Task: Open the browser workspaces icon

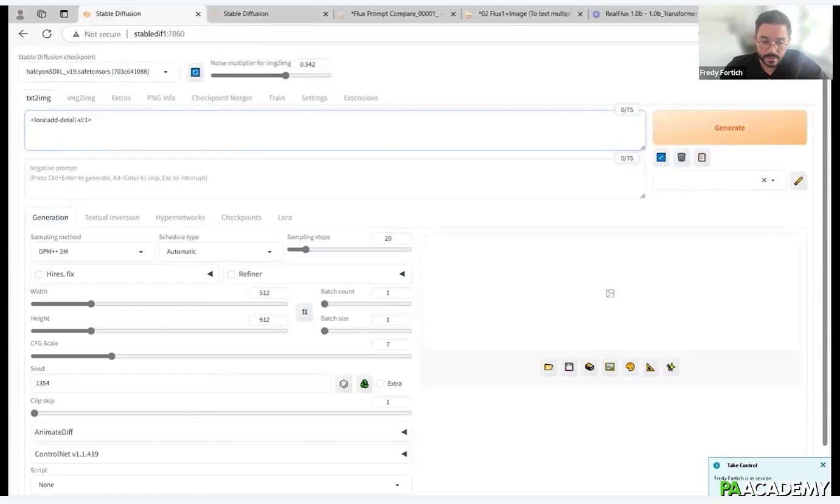Action: point(41,14)
